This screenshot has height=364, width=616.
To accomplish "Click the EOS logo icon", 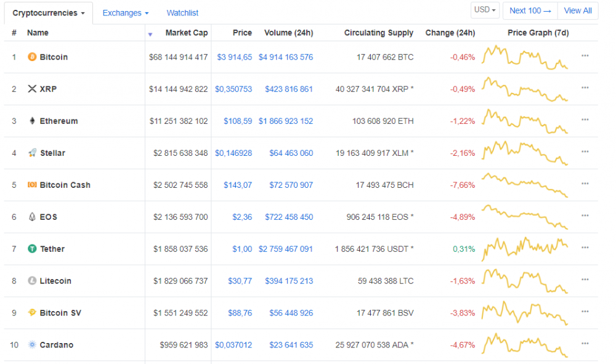I will (x=32, y=216).
